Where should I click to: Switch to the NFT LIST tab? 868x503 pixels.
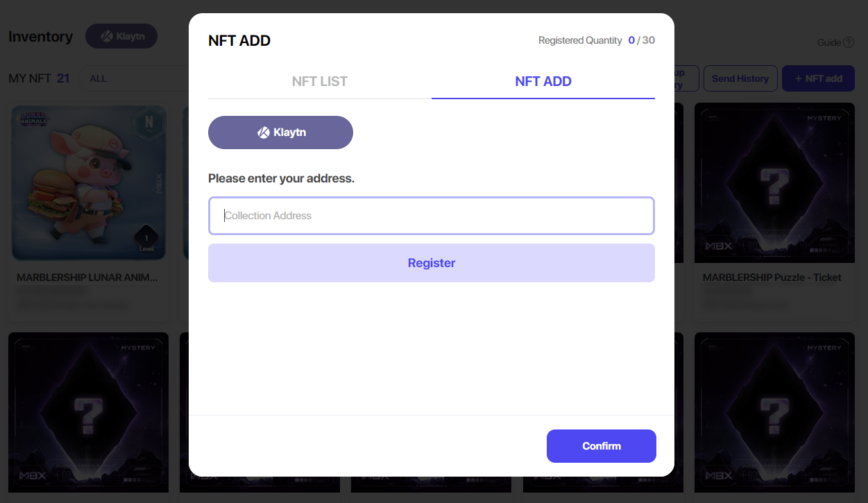319,81
